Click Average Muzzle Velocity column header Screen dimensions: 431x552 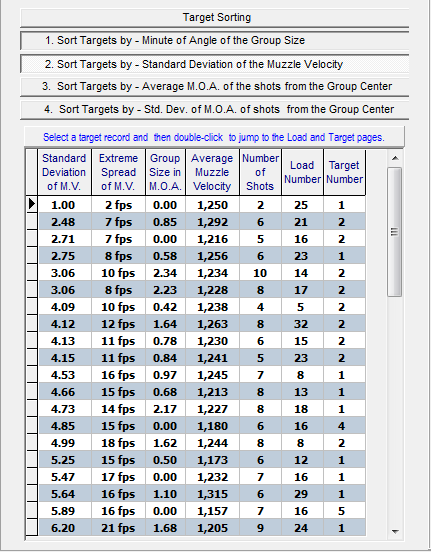[x=212, y=172]
